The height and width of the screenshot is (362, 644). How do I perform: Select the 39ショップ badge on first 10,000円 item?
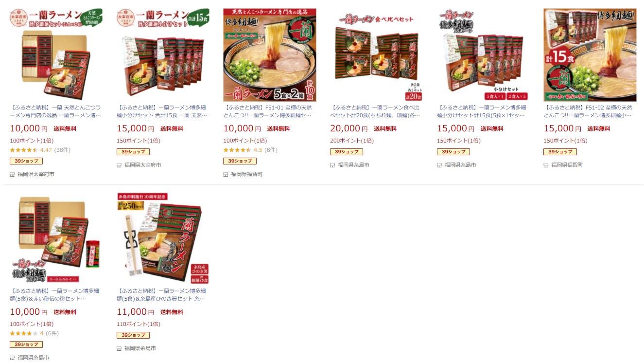(x=26, y=161)
